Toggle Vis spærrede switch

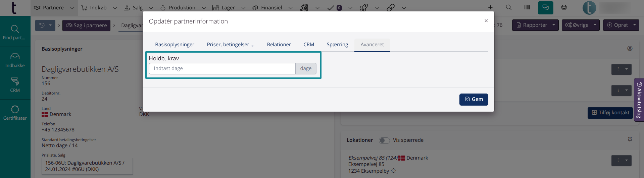384,140
